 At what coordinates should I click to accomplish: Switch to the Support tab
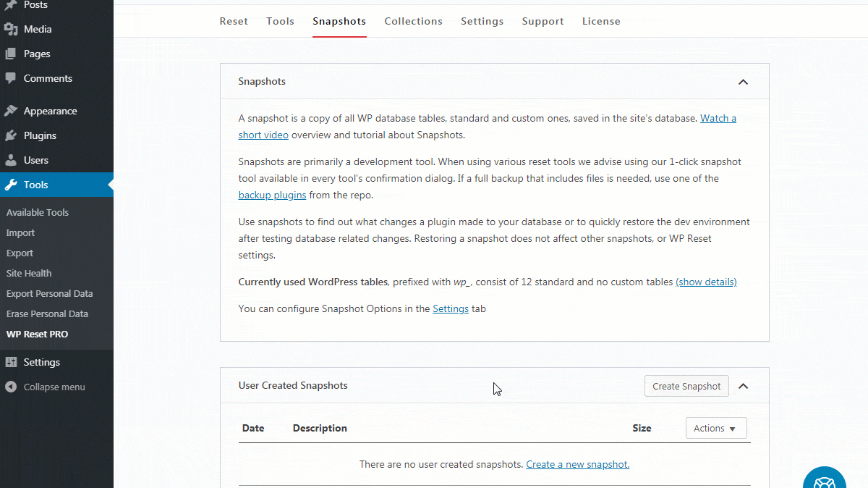tap(542, 21)
